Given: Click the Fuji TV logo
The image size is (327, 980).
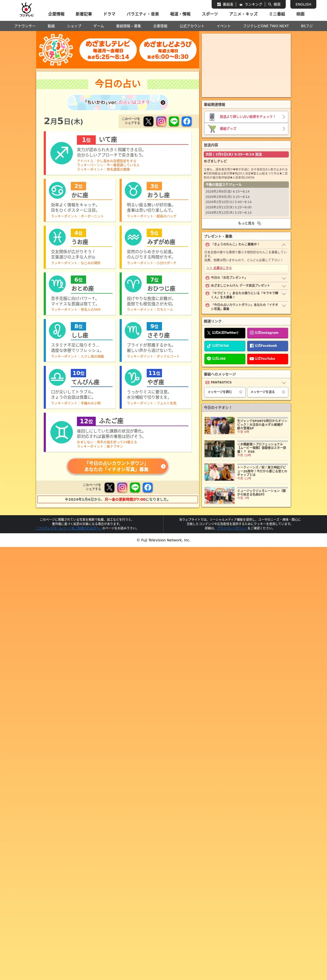Looking at the screenshot, I should coord(26,10).
